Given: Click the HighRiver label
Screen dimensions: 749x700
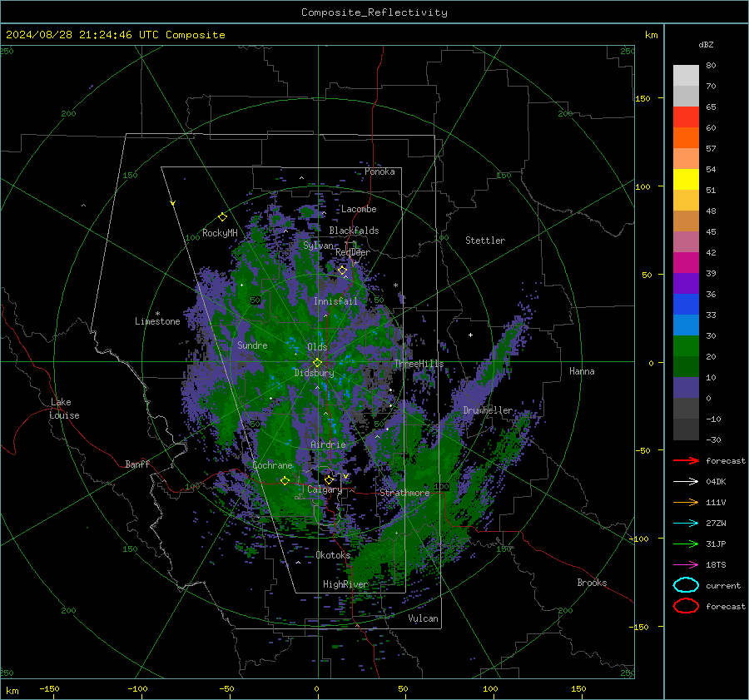Looking at the screenshot, I should (345, 584).
